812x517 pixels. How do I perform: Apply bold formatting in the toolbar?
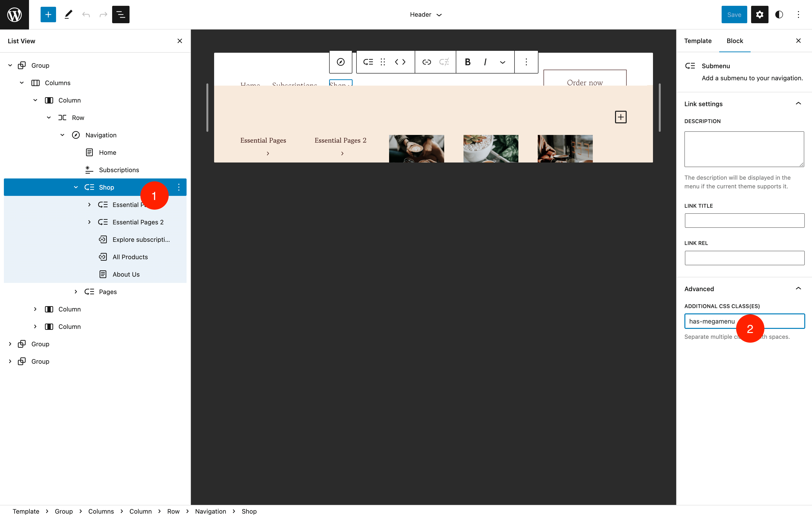[468, 62]
